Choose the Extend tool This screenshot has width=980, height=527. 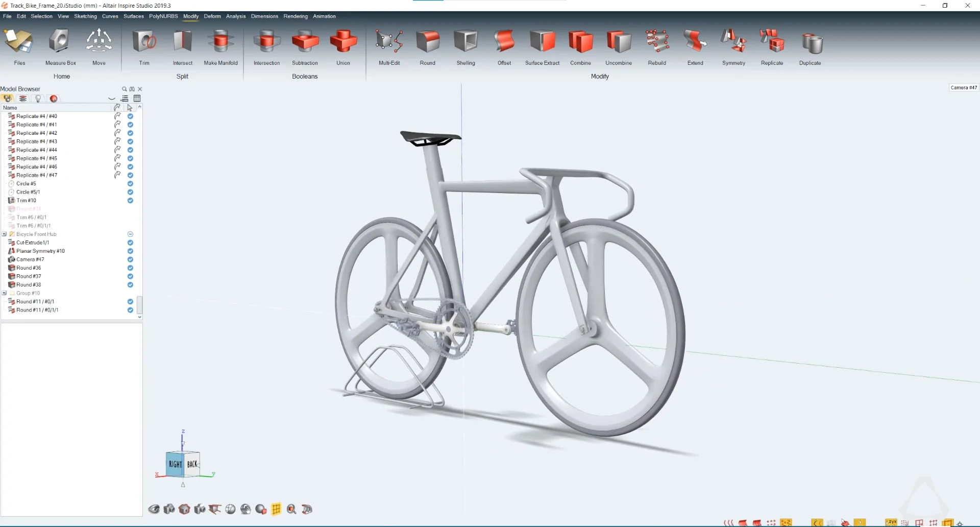(695, 47)
